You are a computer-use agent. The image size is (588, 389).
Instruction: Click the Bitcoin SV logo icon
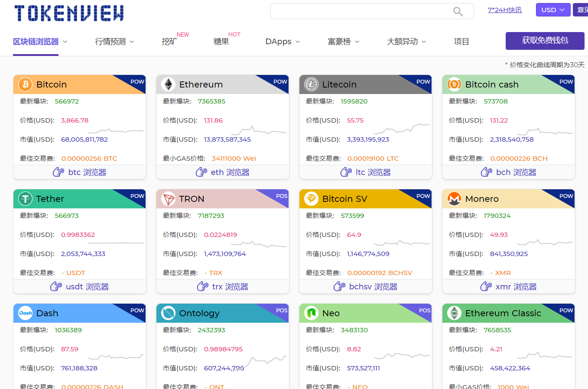[311, 198]
